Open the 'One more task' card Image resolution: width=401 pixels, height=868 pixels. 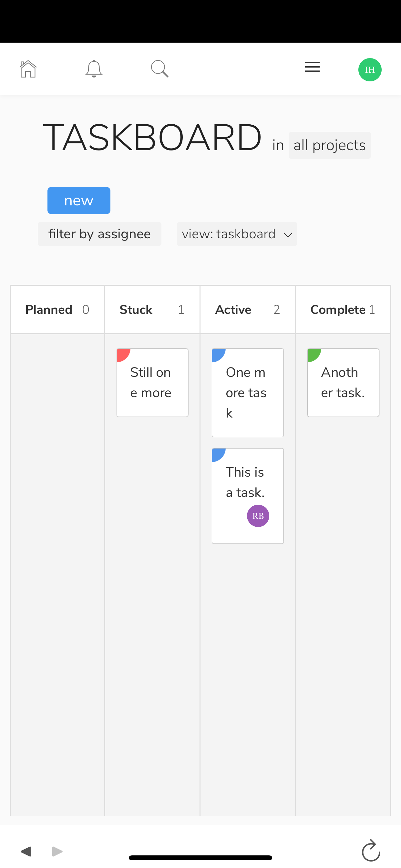(248, 393)
